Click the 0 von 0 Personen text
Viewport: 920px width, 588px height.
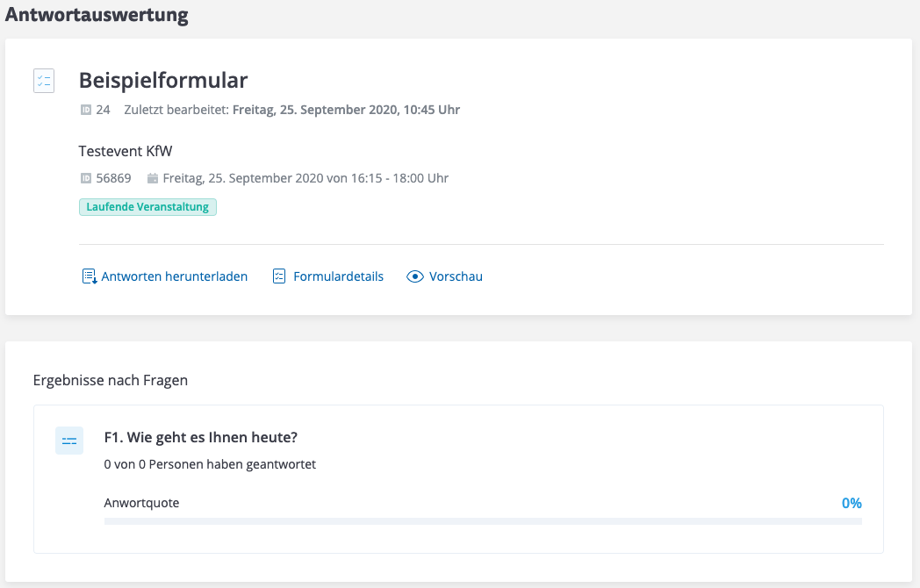point(210,464)
